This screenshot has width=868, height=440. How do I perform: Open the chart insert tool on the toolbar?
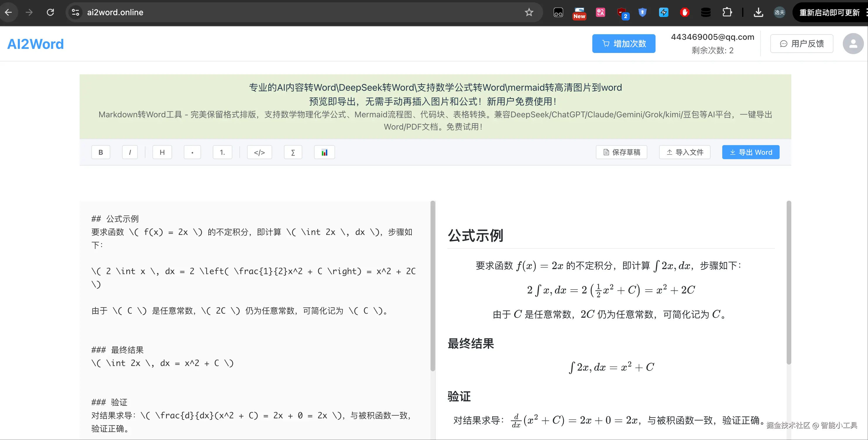pos(324,152)
